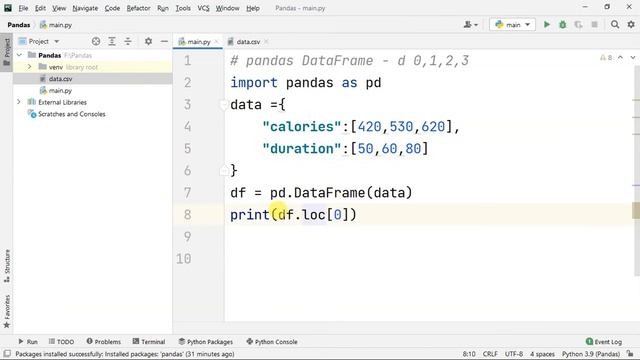640x360 pixels.
Task: Toggle the Project side tool tab
Action: 7,52
